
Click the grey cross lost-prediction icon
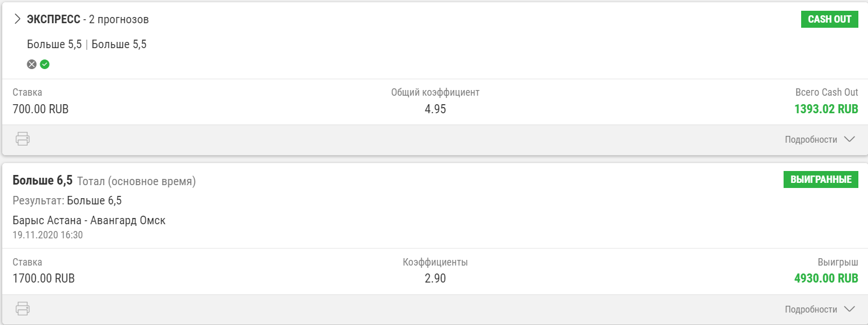coord(32,65)
